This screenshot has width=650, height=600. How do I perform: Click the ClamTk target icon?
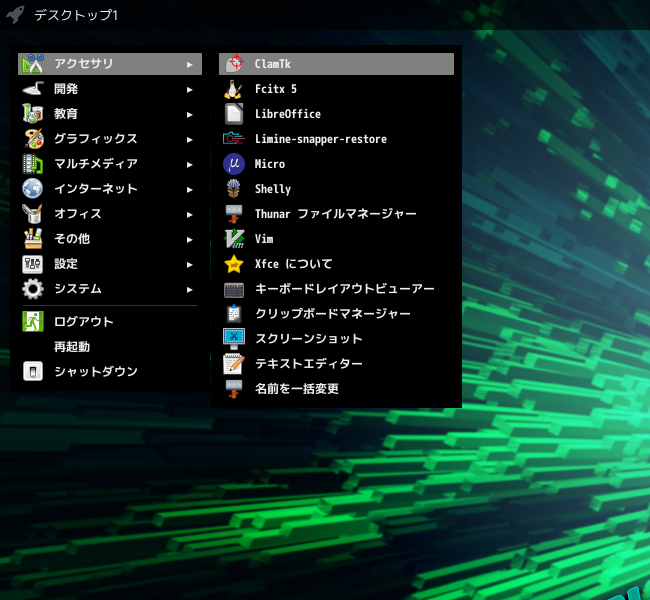pyautogui.click(x=234, y=64)
